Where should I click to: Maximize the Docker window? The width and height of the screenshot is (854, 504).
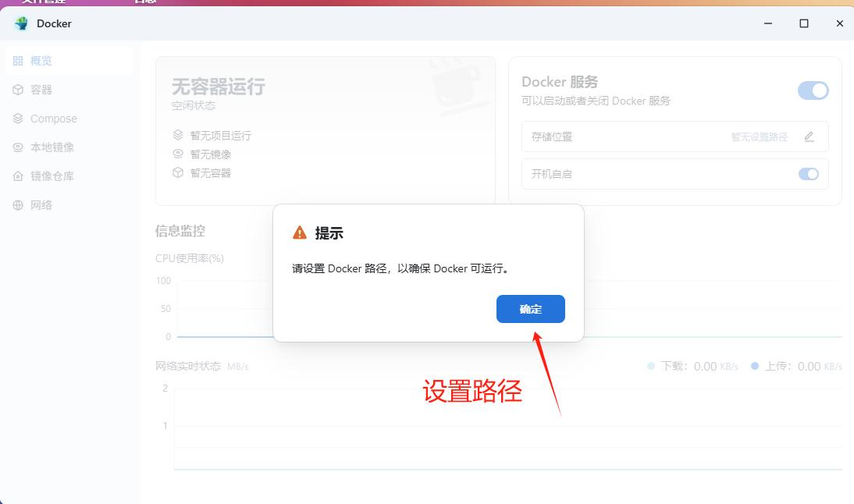[804, 23]
